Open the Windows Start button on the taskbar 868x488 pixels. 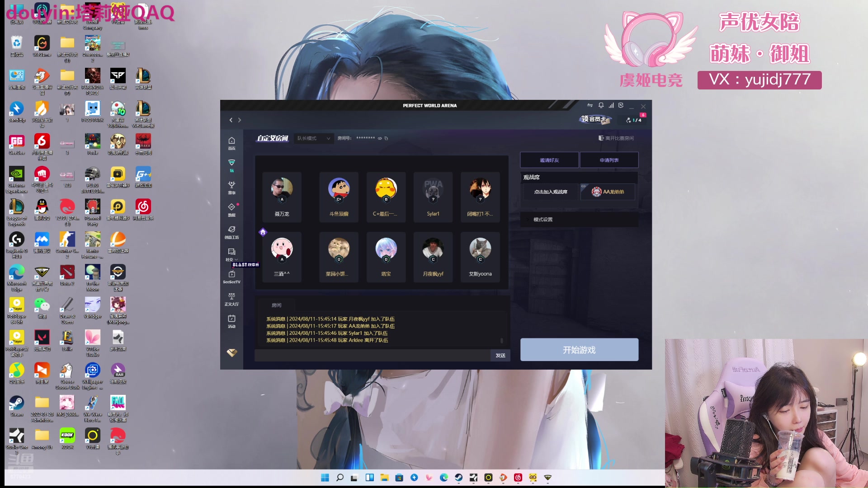coord(325,478)
